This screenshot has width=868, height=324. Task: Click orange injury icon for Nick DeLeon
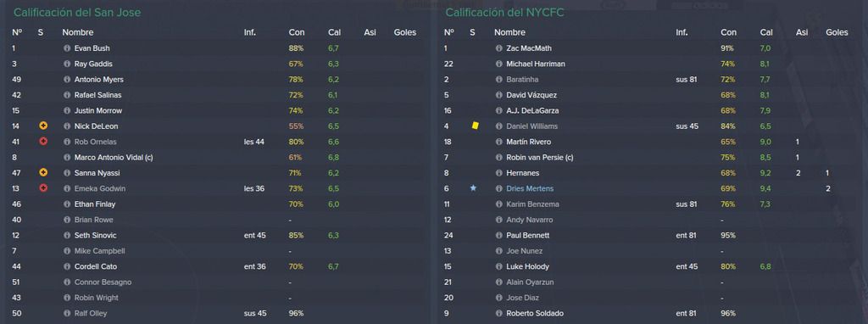(x=43, y=126)
